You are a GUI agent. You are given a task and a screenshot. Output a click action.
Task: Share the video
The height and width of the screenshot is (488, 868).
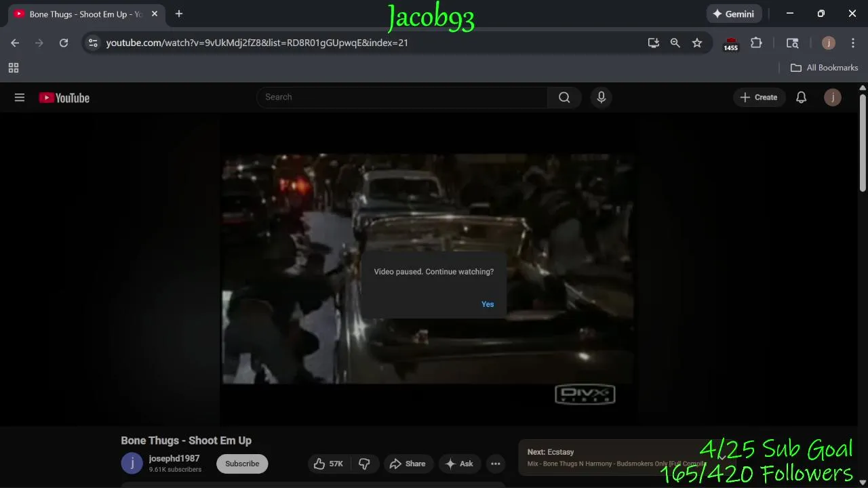point(408,464)
